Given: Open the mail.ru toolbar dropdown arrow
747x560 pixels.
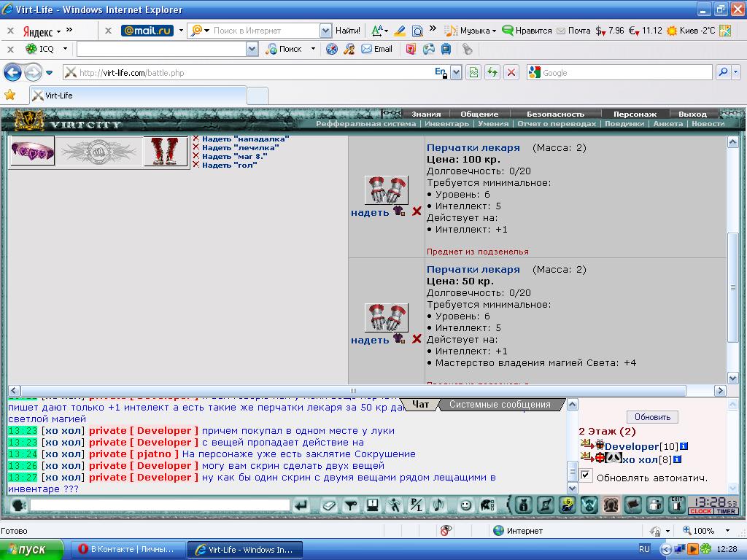Looking at the screenshot, I should (181, 31).
